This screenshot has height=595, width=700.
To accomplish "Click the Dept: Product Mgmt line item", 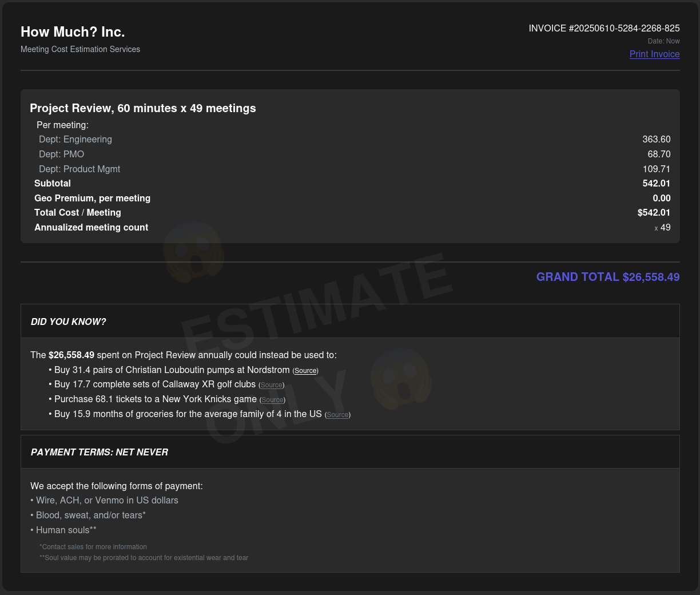I will point(79,169).
